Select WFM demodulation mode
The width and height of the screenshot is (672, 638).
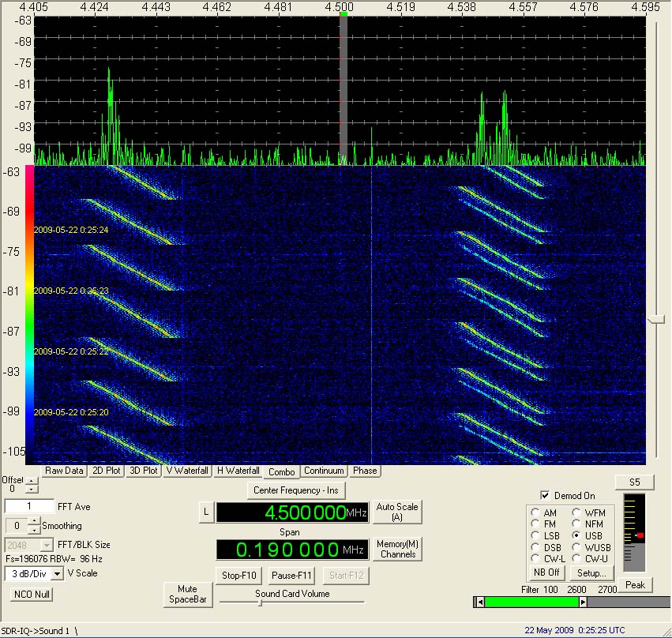(x=576, y=512)
